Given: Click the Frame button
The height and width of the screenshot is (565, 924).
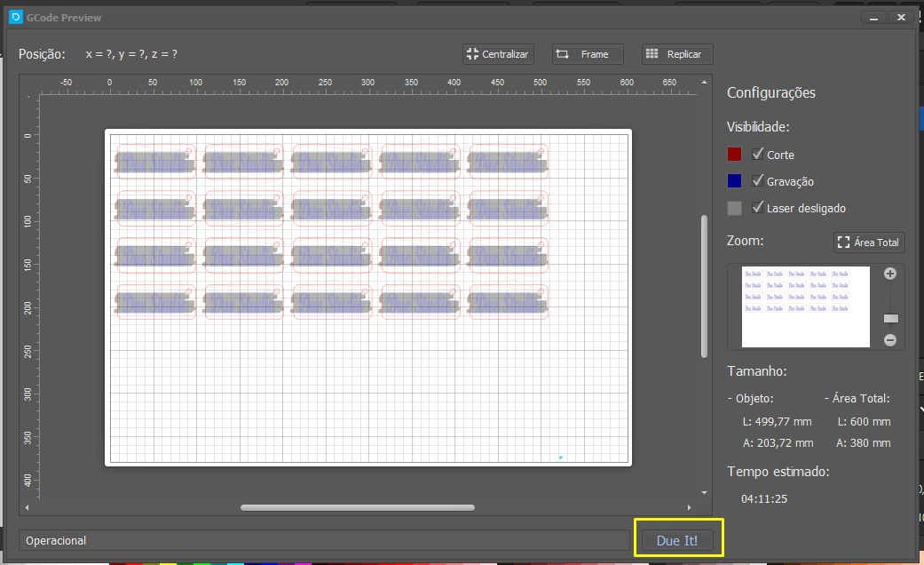Looking at the screenshot, I should tap(588, 54).
